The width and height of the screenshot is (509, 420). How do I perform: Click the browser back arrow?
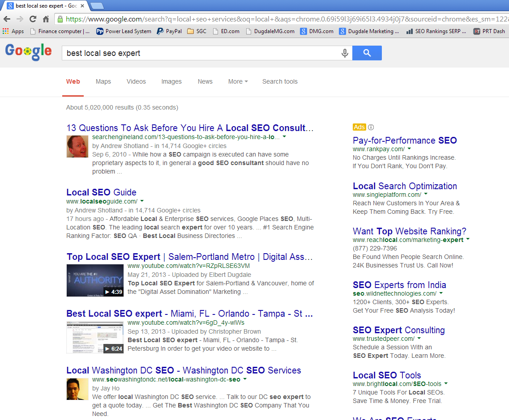pos(7,19)
